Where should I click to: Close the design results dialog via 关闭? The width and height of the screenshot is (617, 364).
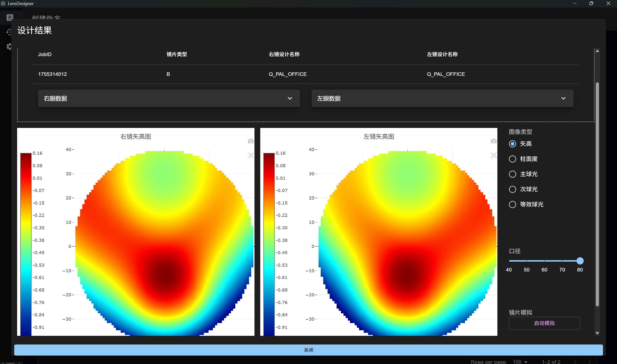pos(308,350)
